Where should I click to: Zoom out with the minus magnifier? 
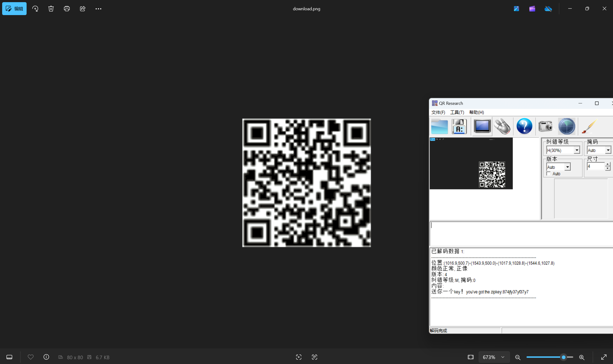(517, 357)
